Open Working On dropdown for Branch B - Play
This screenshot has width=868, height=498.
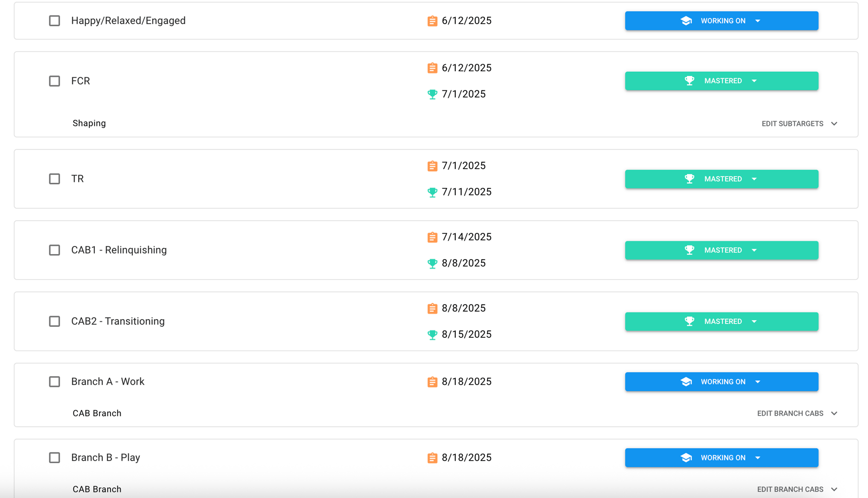click(x=757, y=458)
